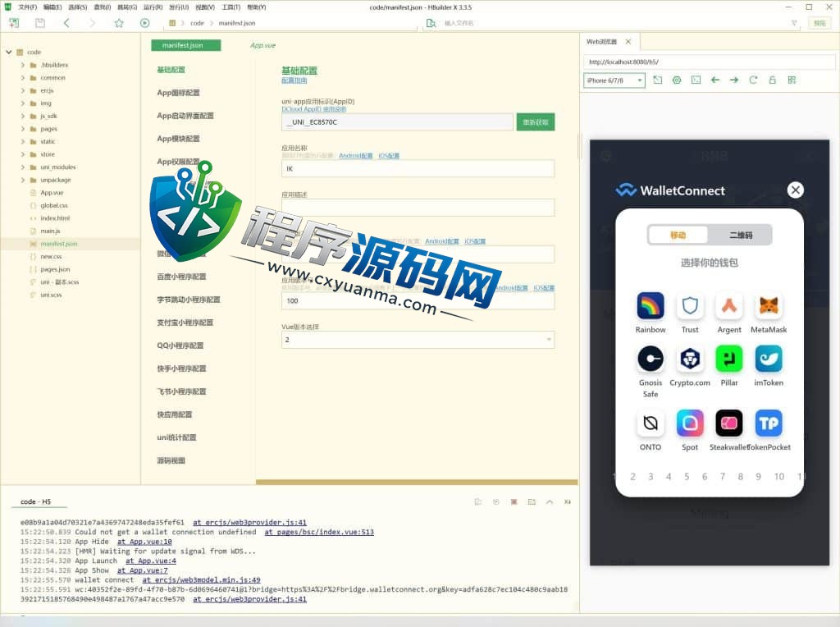This screenshot has height=627, width=840.
Task: Click the save toolbar icon
Action: (40, 22)
